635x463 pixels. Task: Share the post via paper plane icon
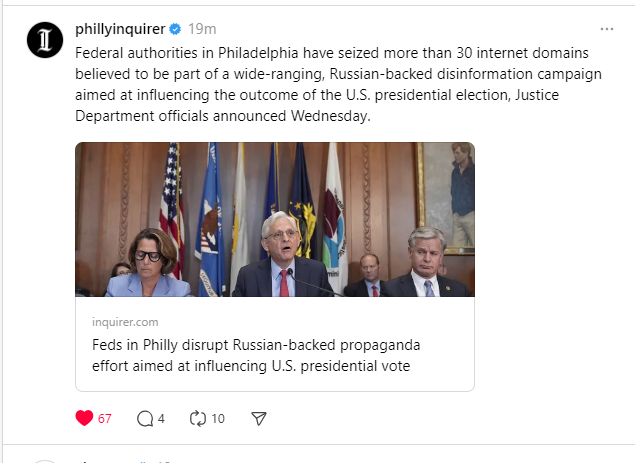(x=258, y=418)
